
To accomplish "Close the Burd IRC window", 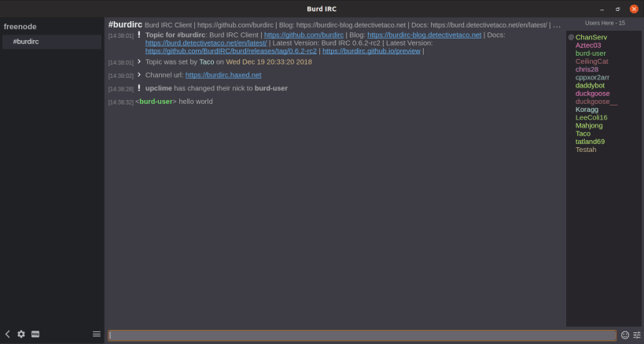I will tap(634, 9).
